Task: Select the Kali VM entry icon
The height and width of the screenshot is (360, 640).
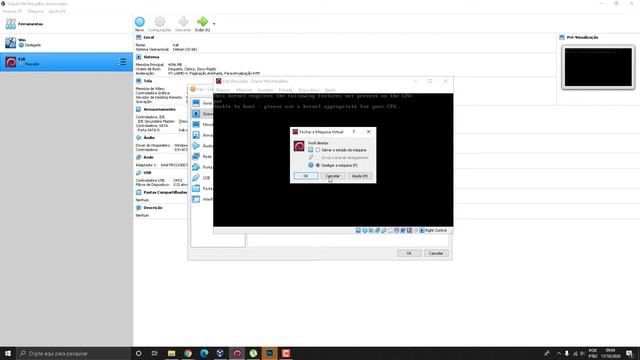Action: [x=11, y=62]
